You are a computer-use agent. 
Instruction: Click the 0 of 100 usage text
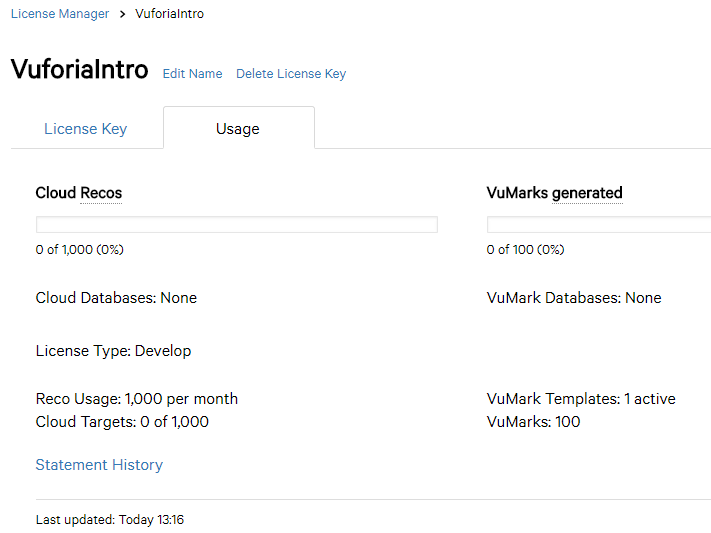point(526,249)
